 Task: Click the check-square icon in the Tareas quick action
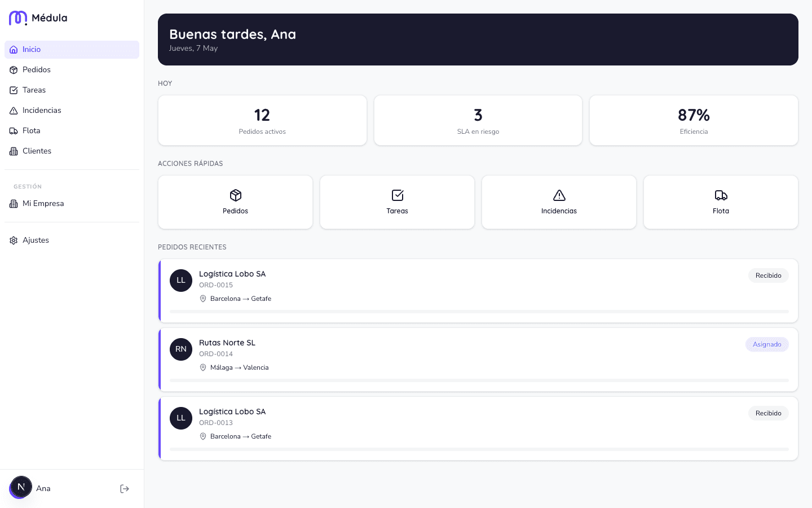click(x=398, y=195)
